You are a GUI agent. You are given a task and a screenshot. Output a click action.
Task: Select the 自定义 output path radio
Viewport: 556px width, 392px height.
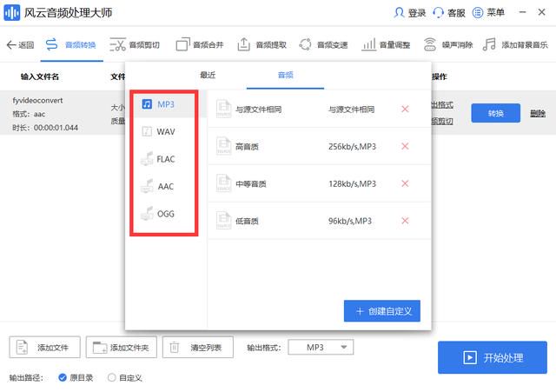click(111, 377)
